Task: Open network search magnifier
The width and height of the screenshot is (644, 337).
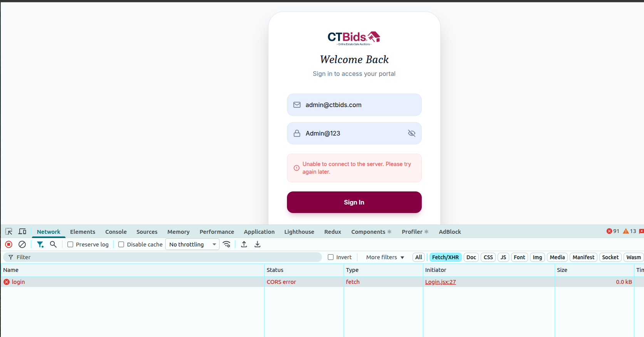Action: [54, 244]
